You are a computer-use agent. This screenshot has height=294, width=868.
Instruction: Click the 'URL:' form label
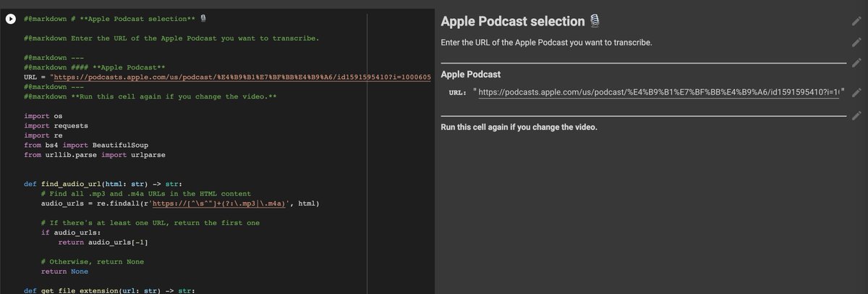tap(457, 93)
